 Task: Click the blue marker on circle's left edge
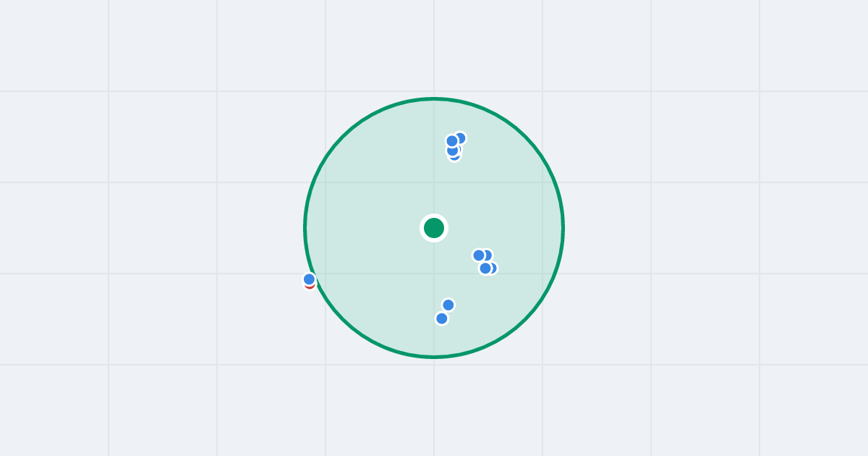click(x=309, y=279)
